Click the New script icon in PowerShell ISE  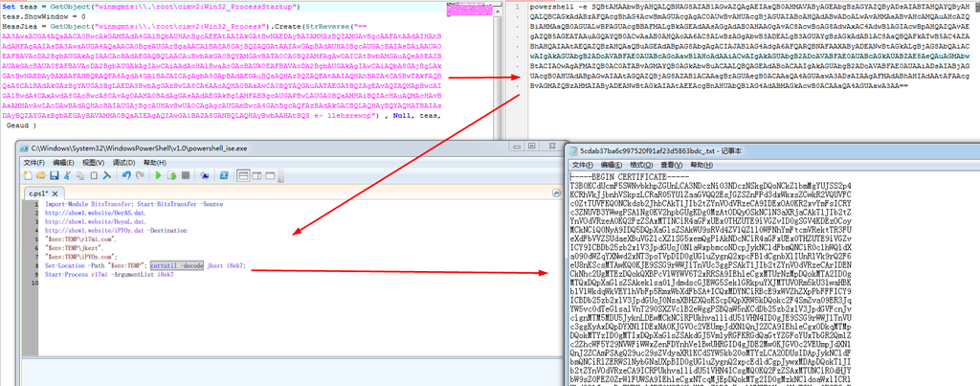(x=28, y=175)
